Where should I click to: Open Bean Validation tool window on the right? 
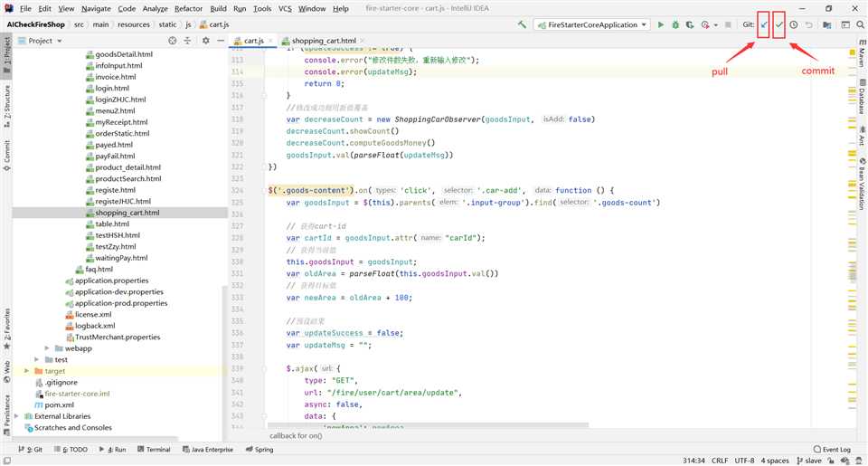tap(862, 184)
